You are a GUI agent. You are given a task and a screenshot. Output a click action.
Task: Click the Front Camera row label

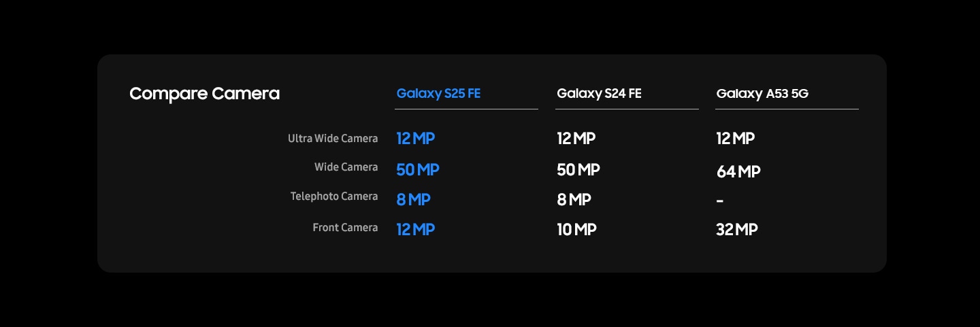click(345, 228)
